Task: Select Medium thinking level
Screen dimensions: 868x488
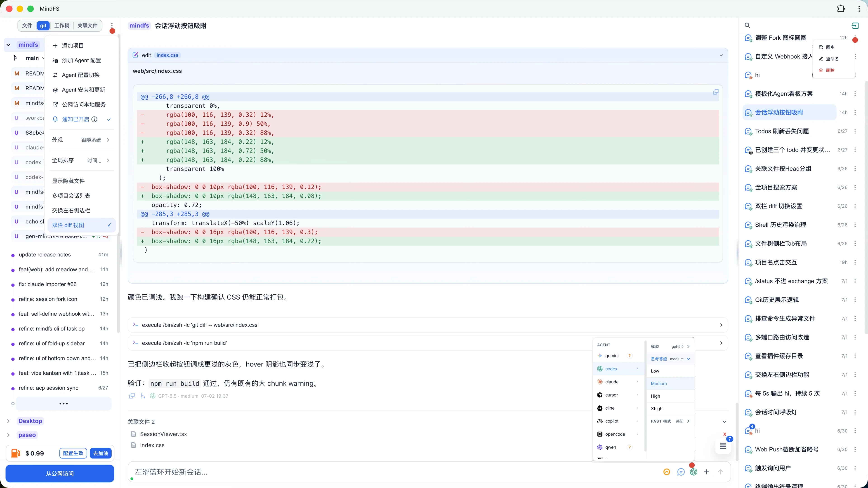Action: pos(670,384)
